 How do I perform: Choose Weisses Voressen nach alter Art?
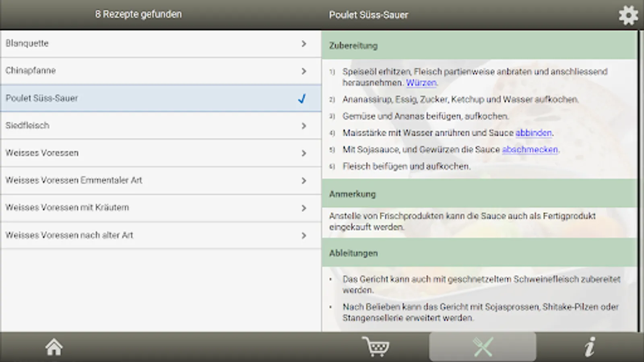(x=69, y=235)
